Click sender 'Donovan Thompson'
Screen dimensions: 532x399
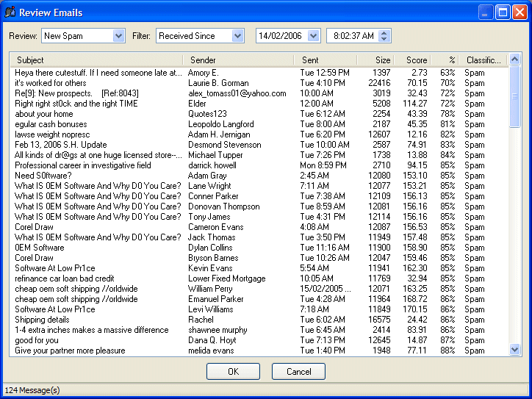pyautogui.click(x=223, y=206)
